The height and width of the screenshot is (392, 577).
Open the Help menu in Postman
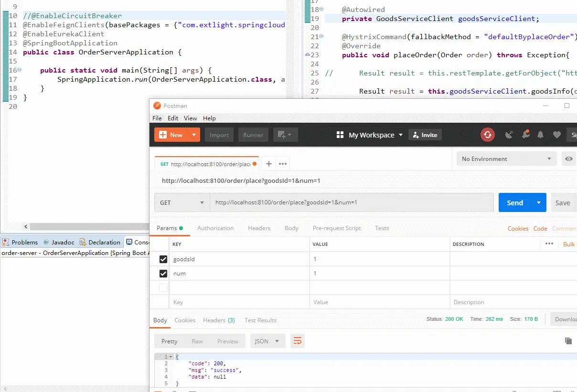[x=209, y=118]
